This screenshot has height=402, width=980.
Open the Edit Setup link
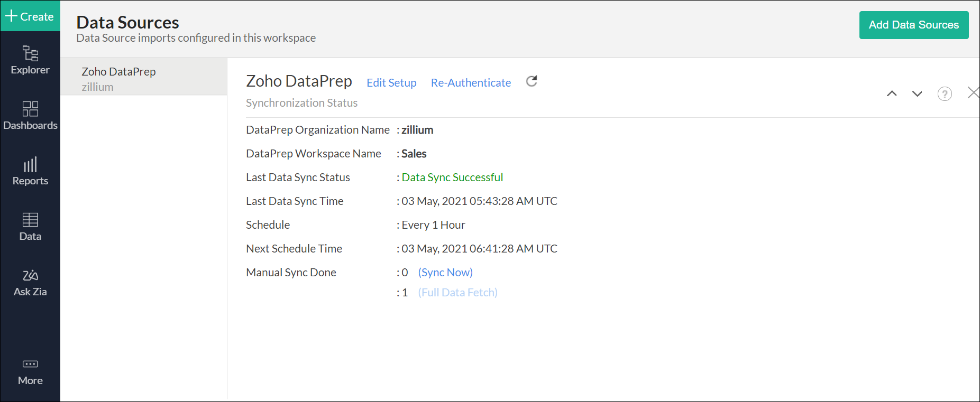point(391,83)
